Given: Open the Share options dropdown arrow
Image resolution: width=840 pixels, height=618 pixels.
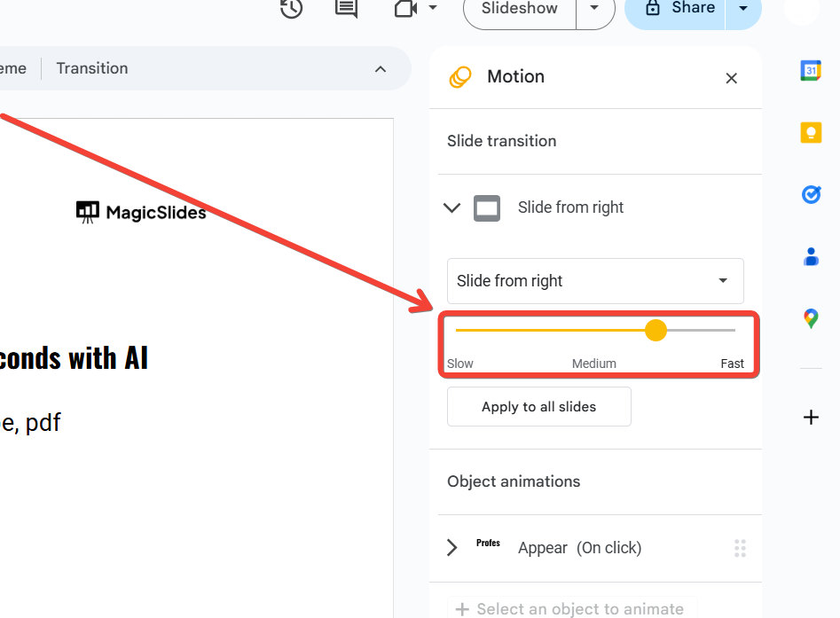Looking at the screenshot, I should coord(743,9).
